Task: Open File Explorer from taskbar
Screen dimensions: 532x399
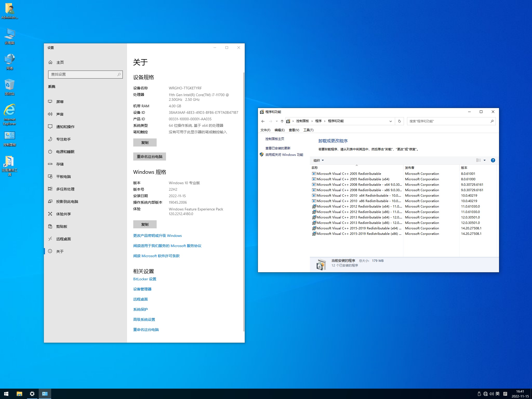Action: click(19, 394)
